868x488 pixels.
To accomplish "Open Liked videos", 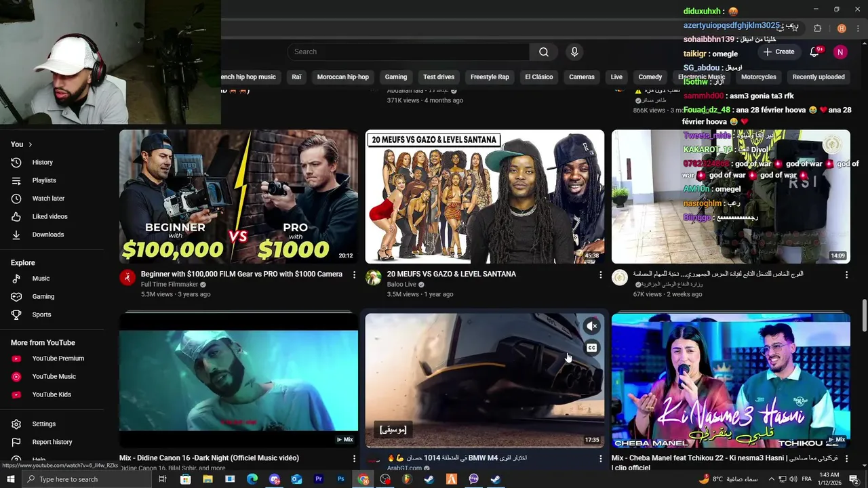I will point(50,216).
